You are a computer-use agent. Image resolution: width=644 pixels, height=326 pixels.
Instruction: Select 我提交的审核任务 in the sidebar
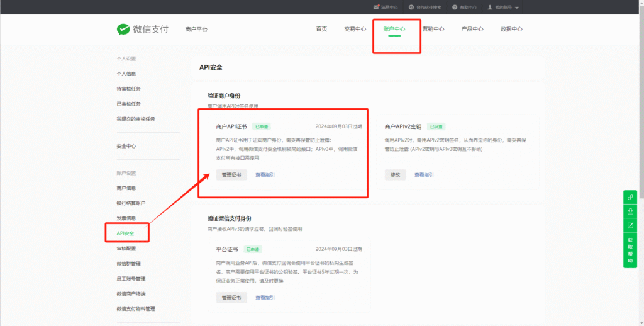pyautogui.click(x=136, y=119)
